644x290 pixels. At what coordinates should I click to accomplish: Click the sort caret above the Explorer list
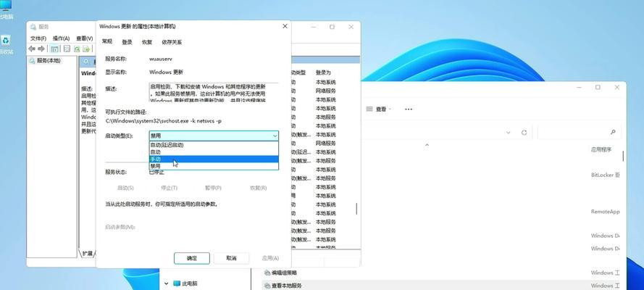pyautogui.click(x=427, y=144)
